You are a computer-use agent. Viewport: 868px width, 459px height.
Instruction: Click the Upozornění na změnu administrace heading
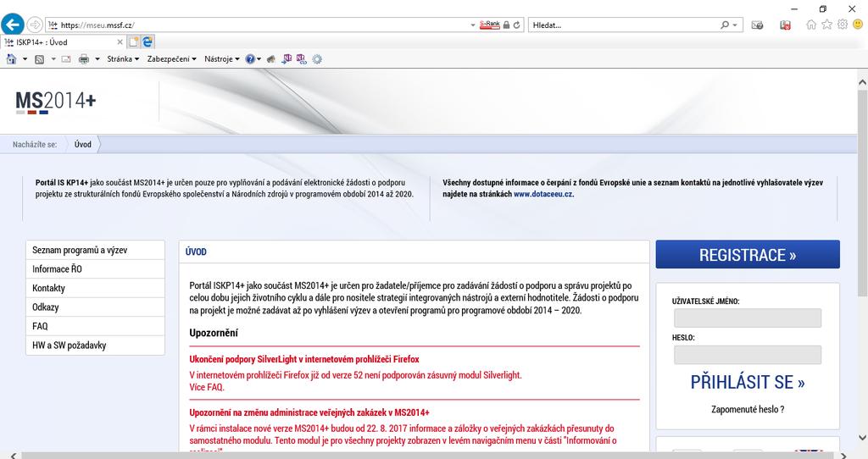coord(309,412)
